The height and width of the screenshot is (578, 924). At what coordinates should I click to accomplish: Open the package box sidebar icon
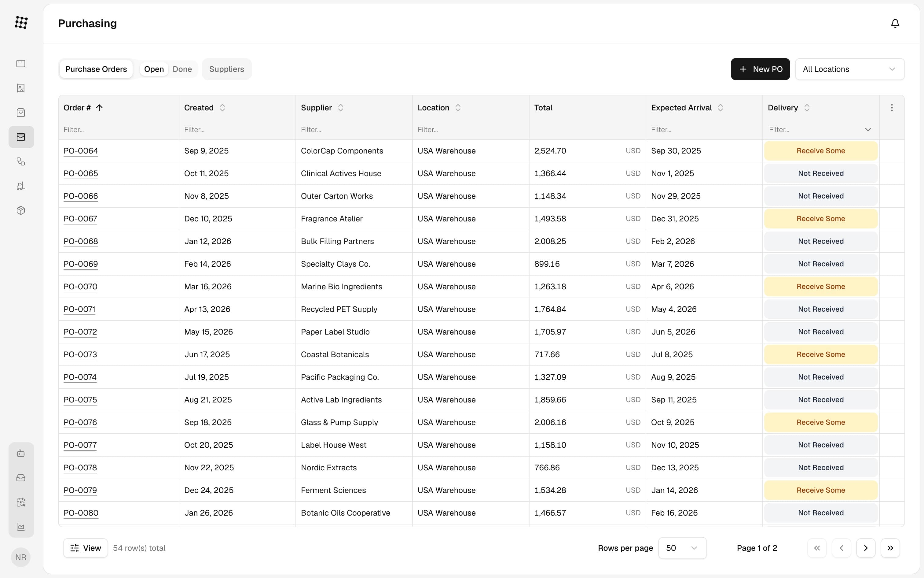pos(21,210)
